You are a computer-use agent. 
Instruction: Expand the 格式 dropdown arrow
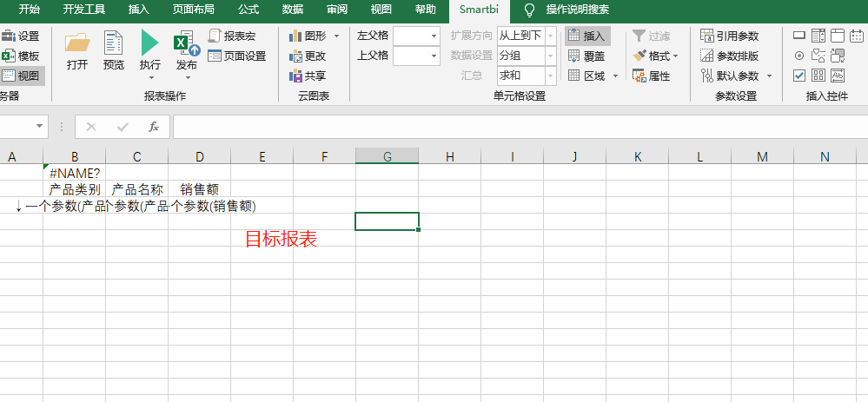tap(675, 56)
